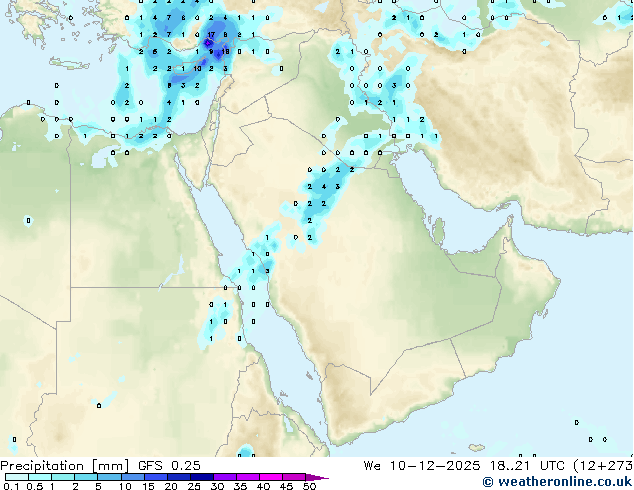Select the legend swatch between 1 and 2
Screen dimensions: 634x490
click(x=63, y=477)
